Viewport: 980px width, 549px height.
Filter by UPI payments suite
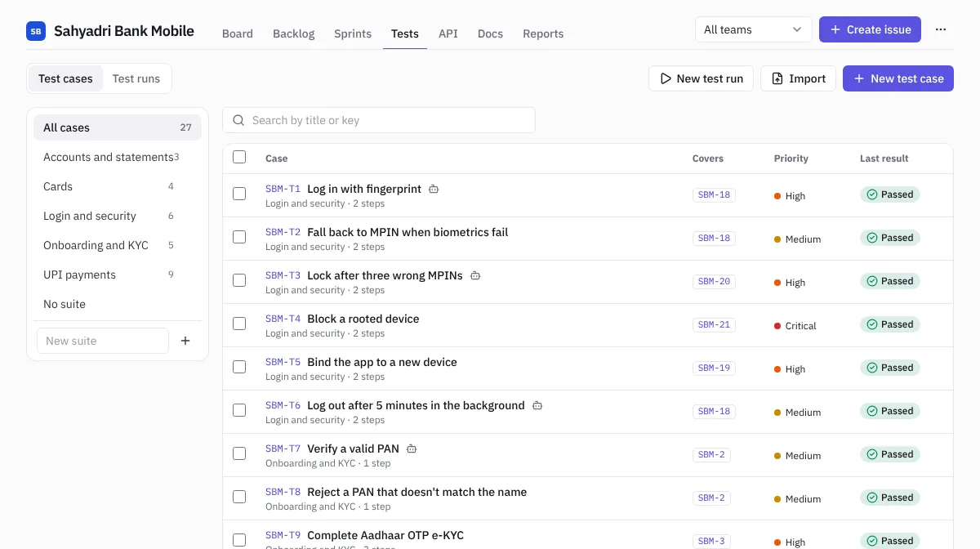[x=118, y=274]
